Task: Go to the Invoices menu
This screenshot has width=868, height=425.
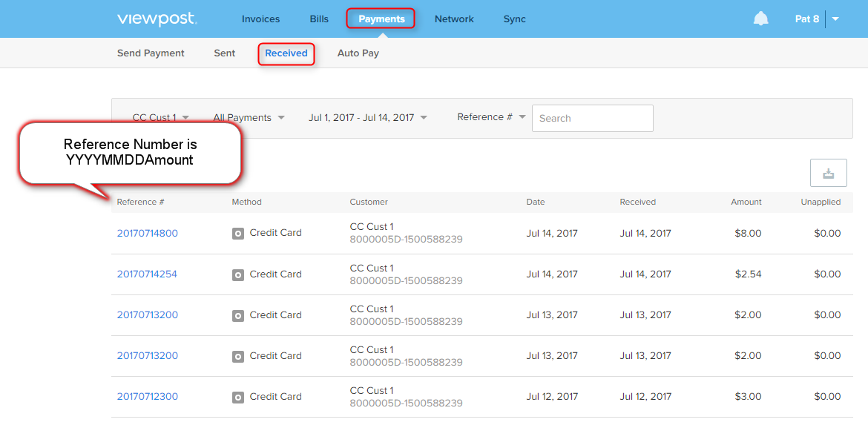Action: 260,19
